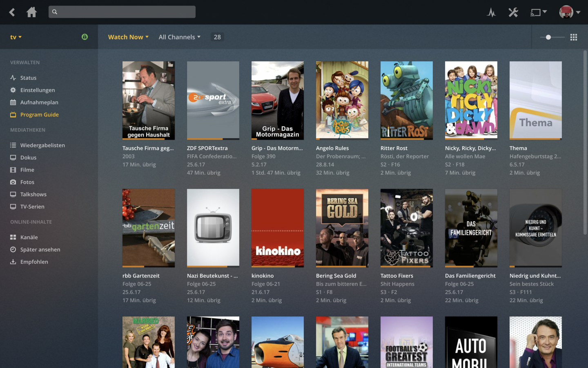This screenshot has height=368, width=588.
Task: Go to the Home screen icon
Action: 31,12
